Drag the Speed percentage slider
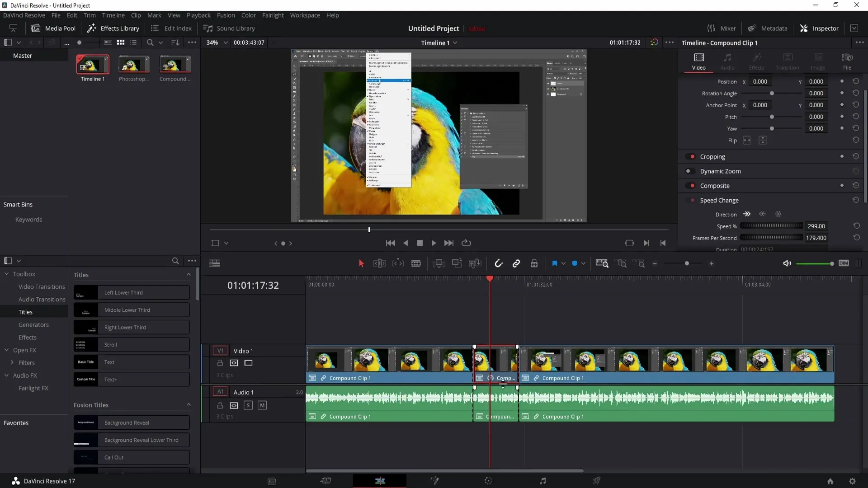Viewport: 868px width, 488px height. click(773, 226)
